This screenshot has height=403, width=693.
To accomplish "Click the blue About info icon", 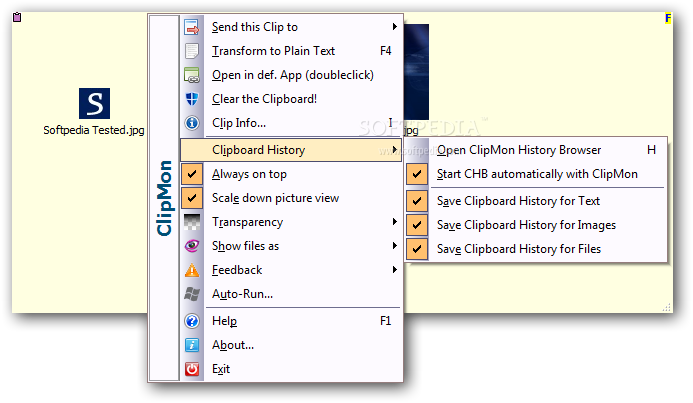I will coord(192,345).
